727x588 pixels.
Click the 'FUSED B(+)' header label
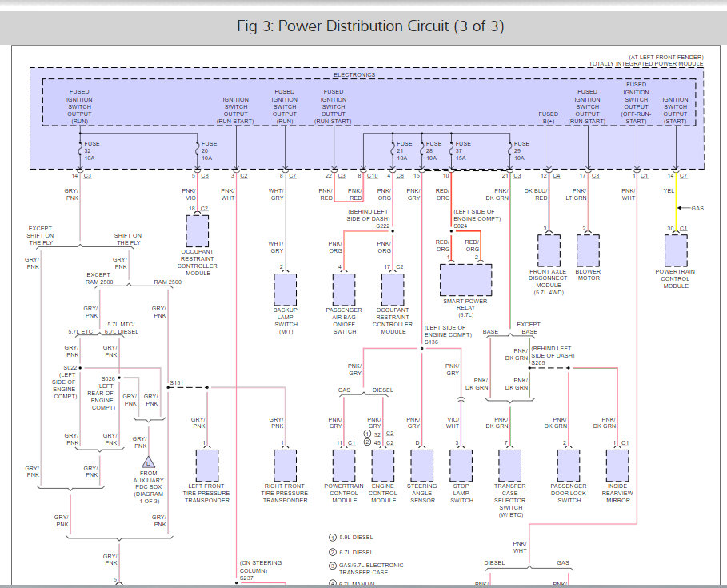click(548, 118)
